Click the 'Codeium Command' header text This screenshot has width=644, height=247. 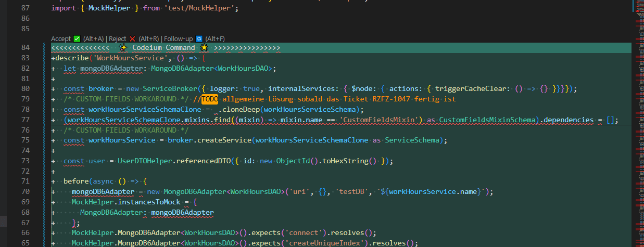163,48
